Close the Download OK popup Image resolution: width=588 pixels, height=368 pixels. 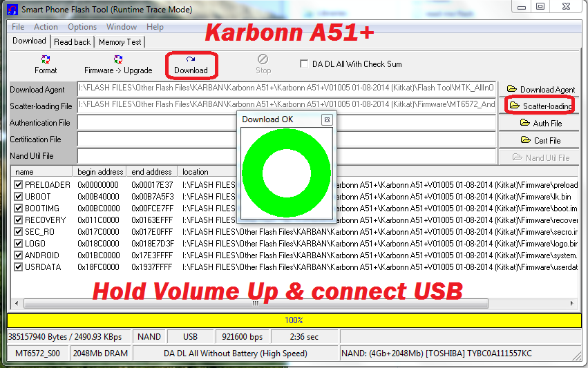tap(327, 119)
